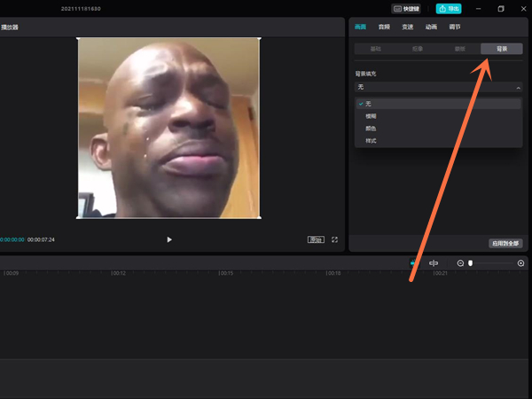Viewport: 532px width, 399px height.
Task: Select 模糊 blur background option
Action: click(x=371, y=116)
